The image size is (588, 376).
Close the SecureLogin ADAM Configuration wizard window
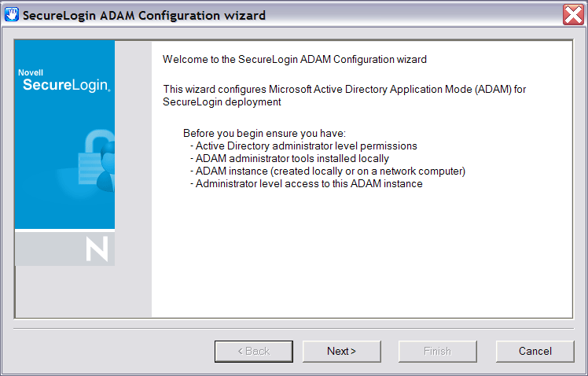(573, 15)
